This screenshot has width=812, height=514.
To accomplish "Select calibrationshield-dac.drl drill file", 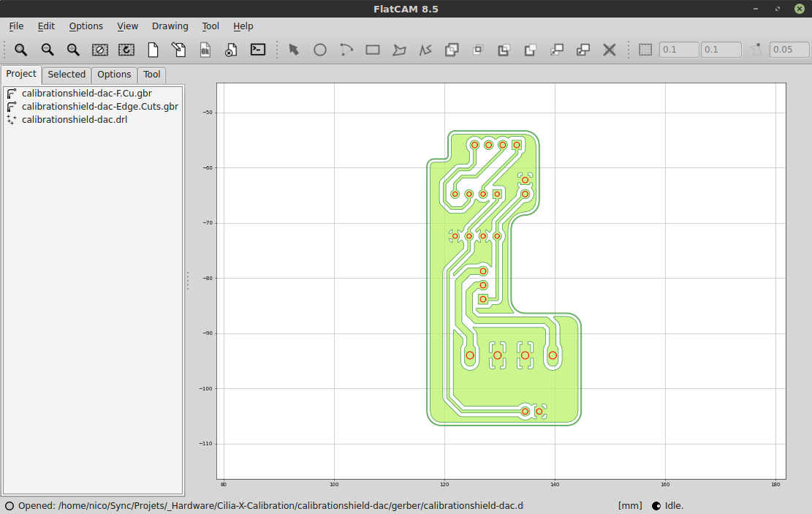I will click(75, 119).
